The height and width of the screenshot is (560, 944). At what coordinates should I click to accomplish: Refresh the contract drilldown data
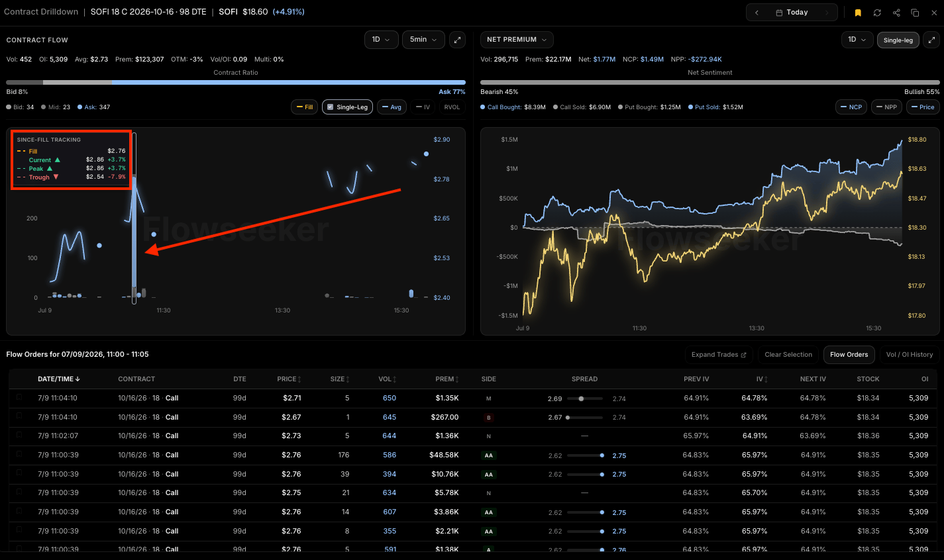(877, 13)
